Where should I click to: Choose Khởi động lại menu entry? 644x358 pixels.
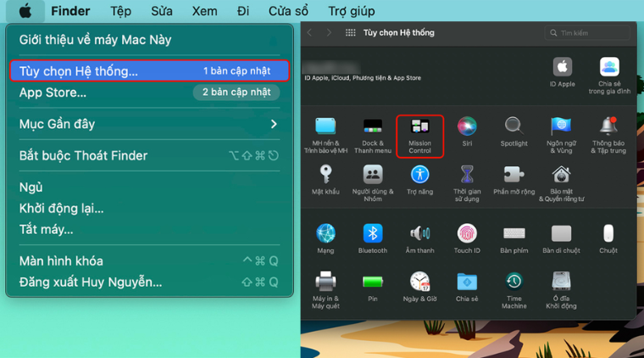[x=149, y=209]
